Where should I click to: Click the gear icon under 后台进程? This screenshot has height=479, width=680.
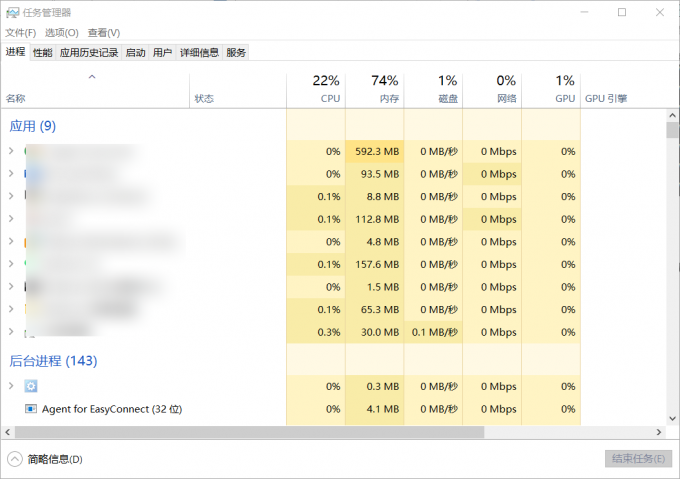pyautogui.click(x=31, y=386)
